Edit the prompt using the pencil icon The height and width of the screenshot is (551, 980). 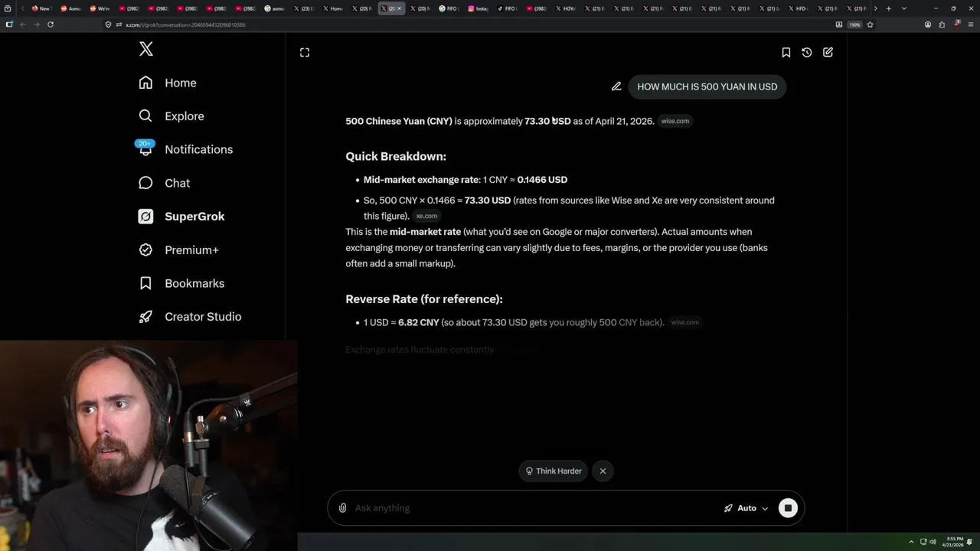(616, 86)
